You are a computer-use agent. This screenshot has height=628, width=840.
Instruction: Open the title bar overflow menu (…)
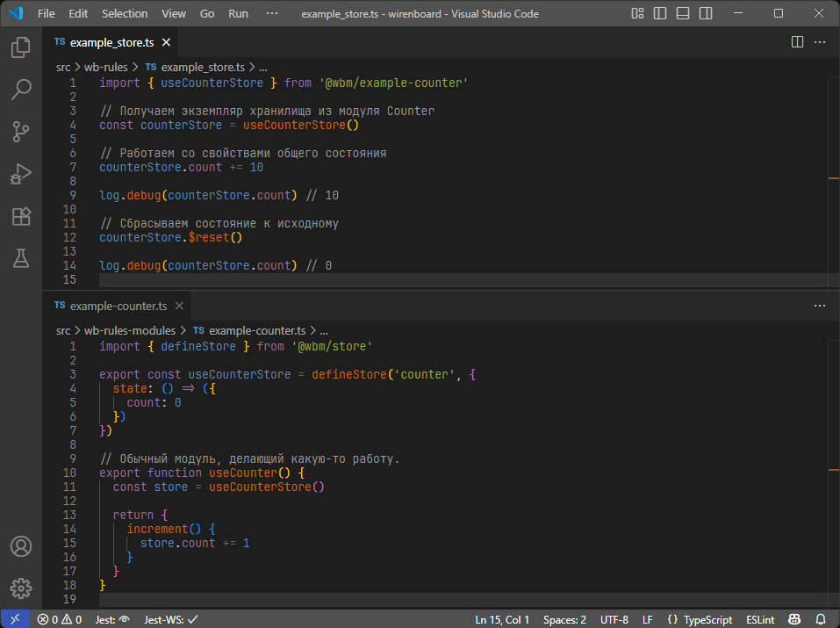271,14
